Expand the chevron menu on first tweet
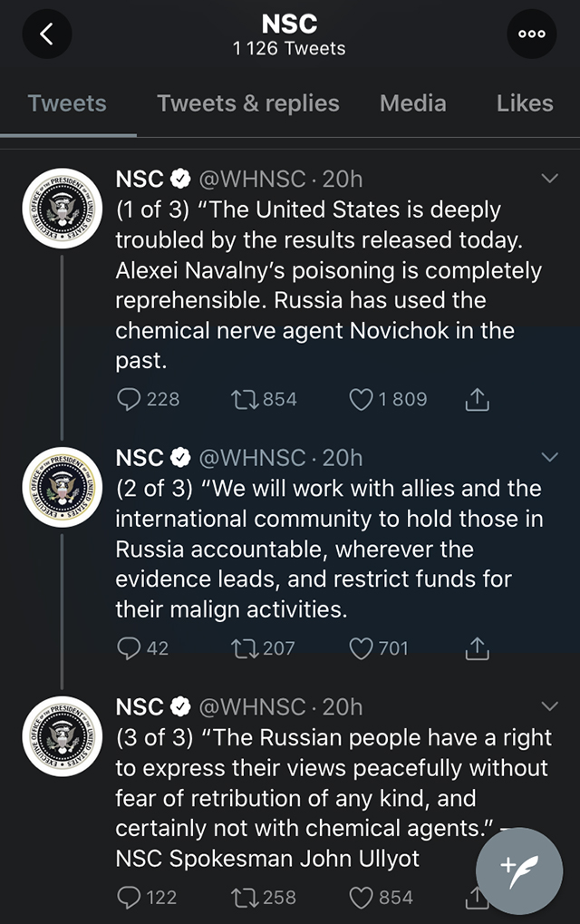This screenshot has height=924, width=580. [x=549, y=178]
